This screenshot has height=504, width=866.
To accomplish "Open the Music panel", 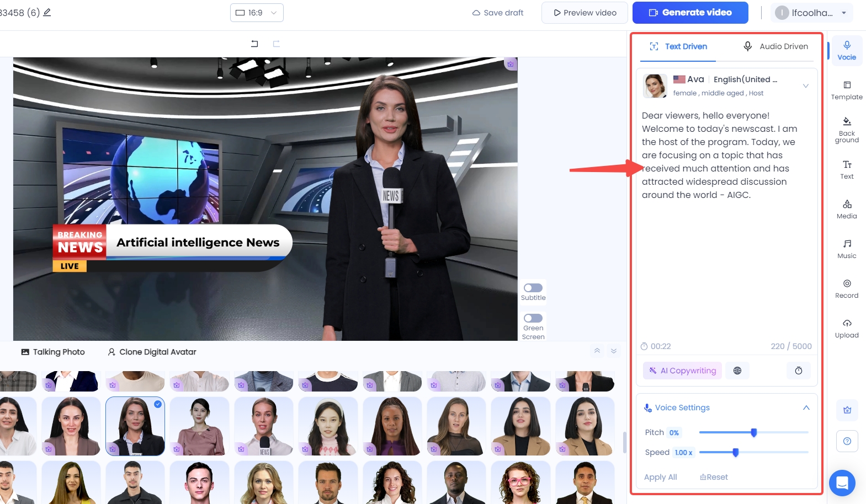I will point(847,249).
